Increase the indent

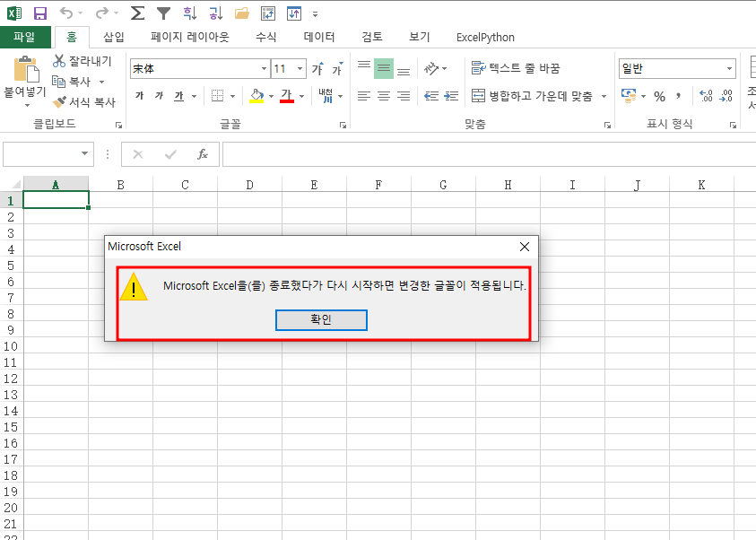click(451, 96)
